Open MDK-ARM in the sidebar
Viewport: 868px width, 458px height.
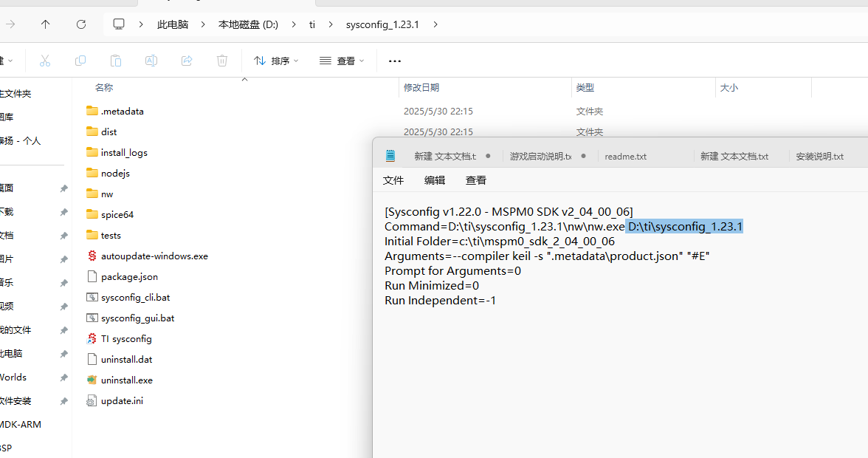21,425
